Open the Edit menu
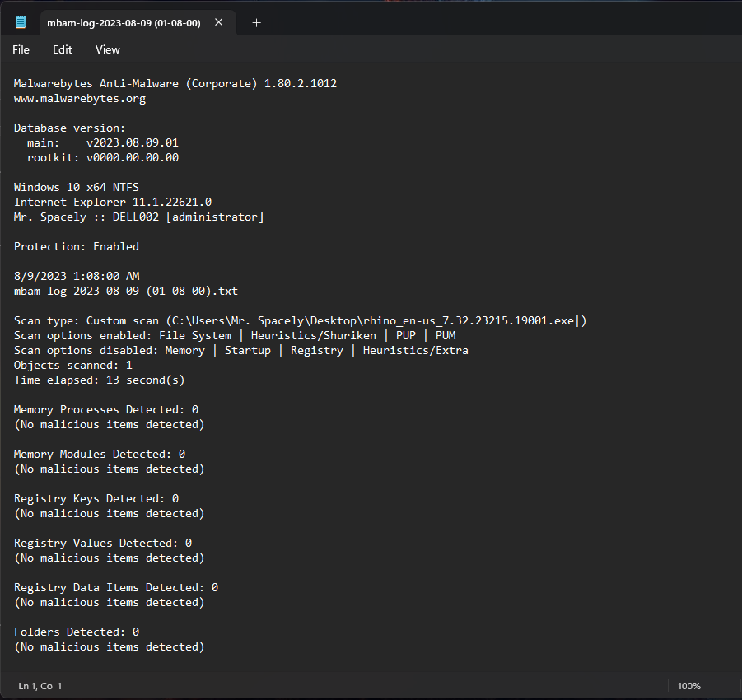 62,49
